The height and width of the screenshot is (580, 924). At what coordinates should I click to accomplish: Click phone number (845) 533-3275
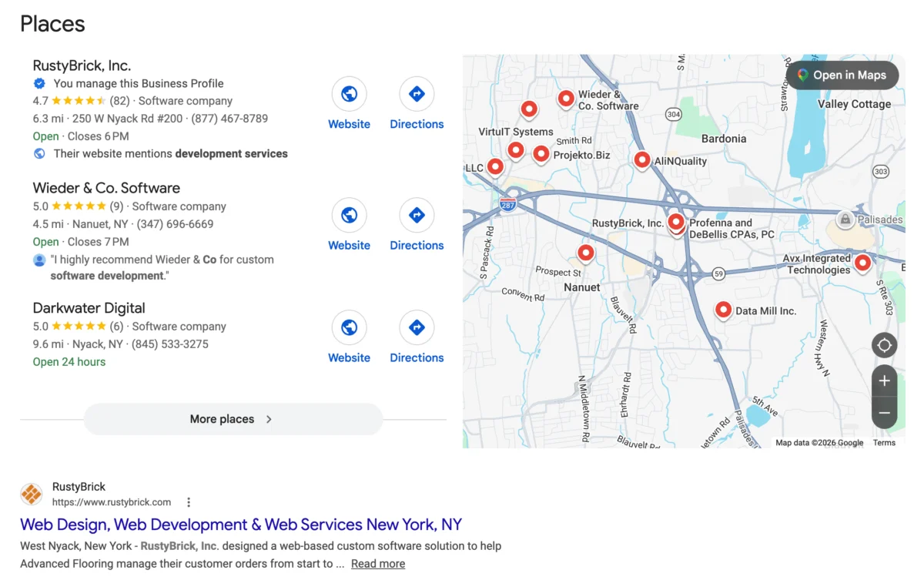[x=169, y=344]
